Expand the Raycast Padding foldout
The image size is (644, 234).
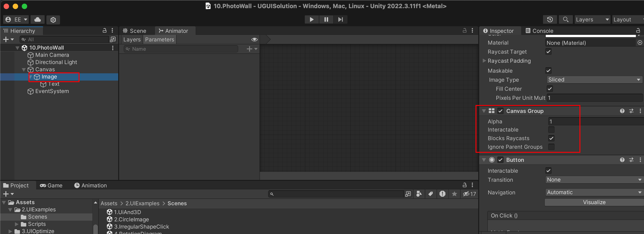point(484,61)
